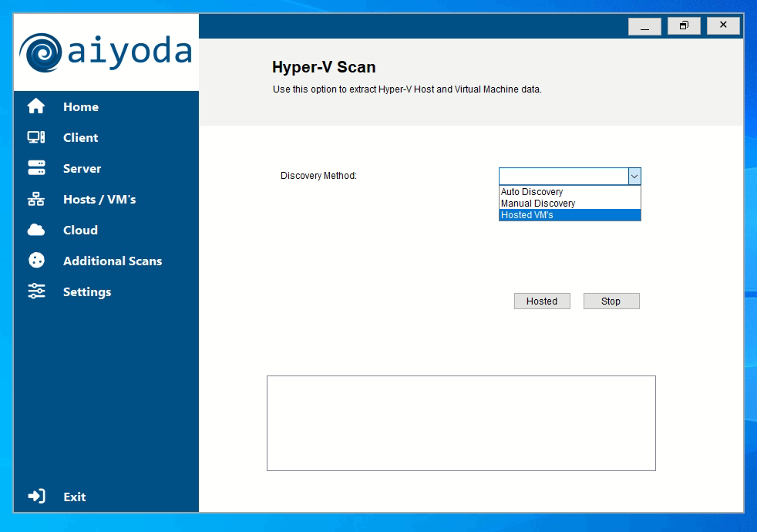Click the Hosted button
The height and width of the screenshot is (532, 757).
coord(542,301)
